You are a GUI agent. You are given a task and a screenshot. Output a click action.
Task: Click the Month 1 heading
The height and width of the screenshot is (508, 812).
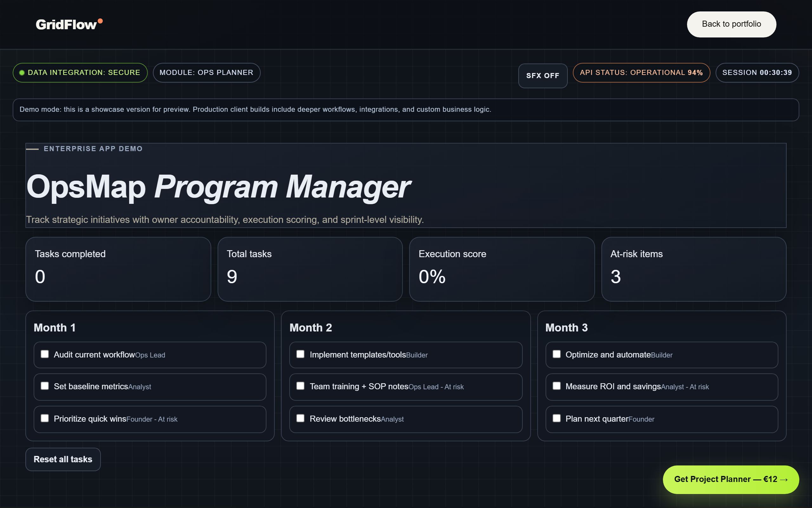[55, 328]
